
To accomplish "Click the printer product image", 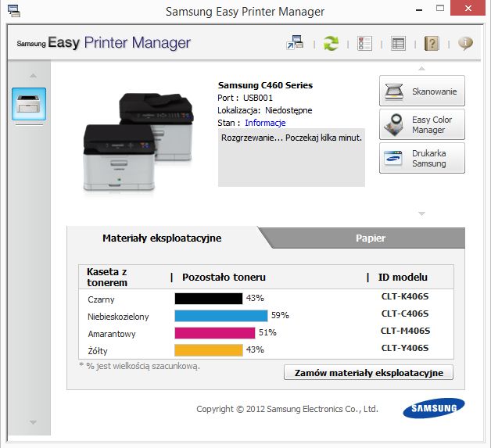I will pos(138,142).
